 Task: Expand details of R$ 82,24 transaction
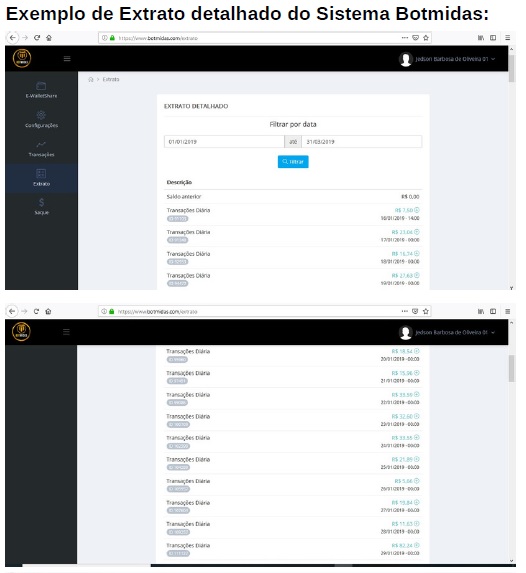pyautogui.click(x=417, y=545)
